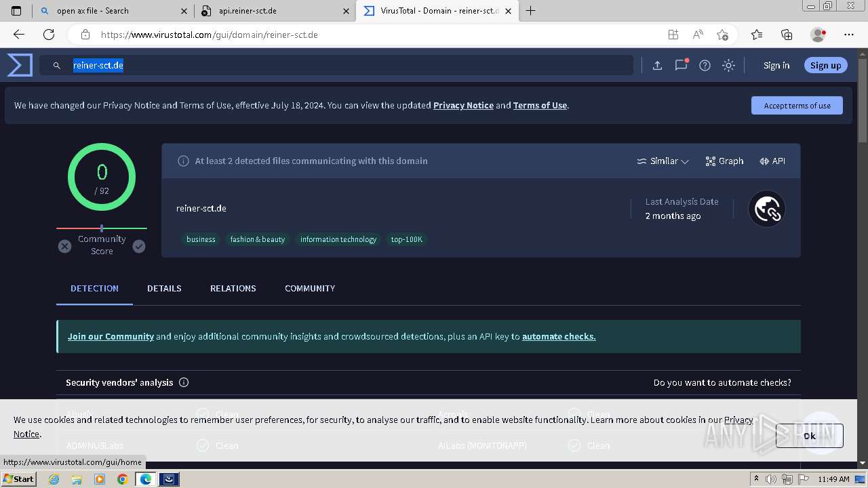The image size is (868, 488).
Task: Click the fashion & beauty tag
Action: (x=257, y=239)
